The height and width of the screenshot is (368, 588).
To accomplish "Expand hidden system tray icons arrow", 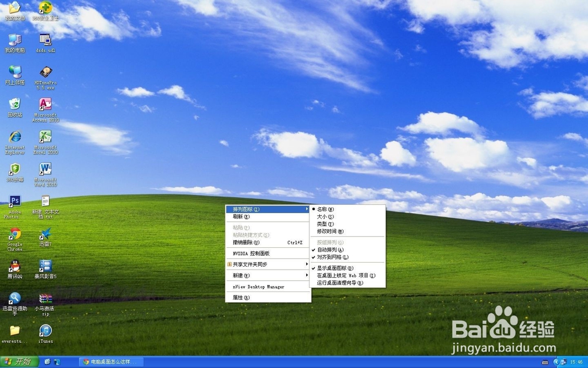I will (x=556, y=362).
